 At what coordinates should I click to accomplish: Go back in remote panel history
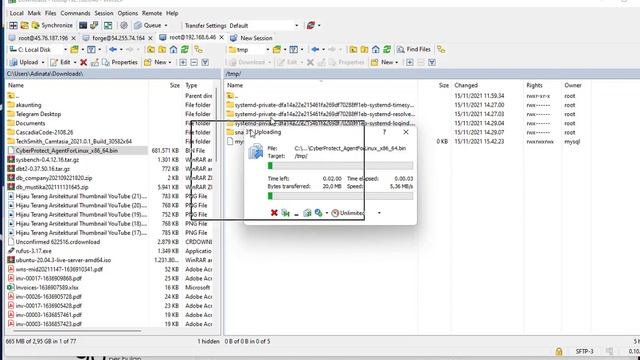(315, 49)
